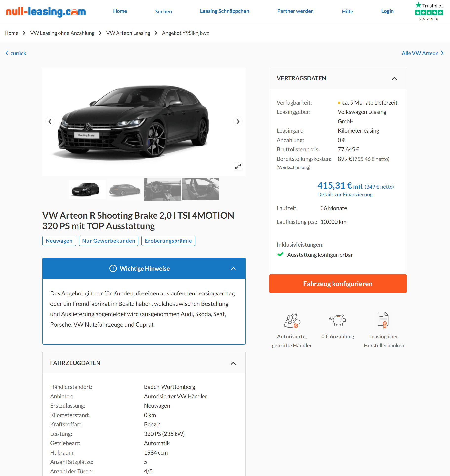Open the Leasing Schnäppchen menu item
The height and width of the screenshot is (476, 450).
tap(224, 11)
